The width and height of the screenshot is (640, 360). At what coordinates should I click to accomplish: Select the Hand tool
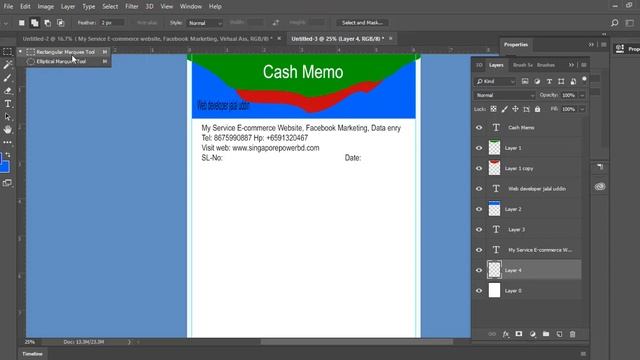[x=7, y=130]
